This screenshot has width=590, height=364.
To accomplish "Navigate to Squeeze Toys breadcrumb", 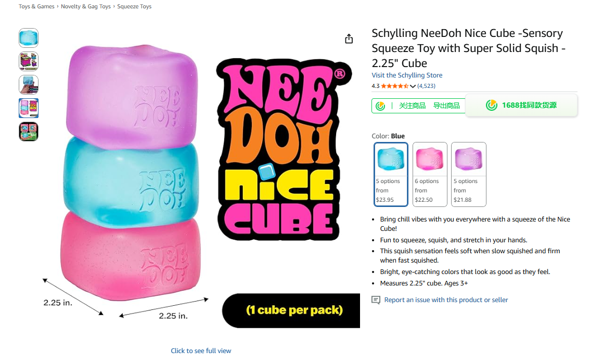I will click(134, 7).
